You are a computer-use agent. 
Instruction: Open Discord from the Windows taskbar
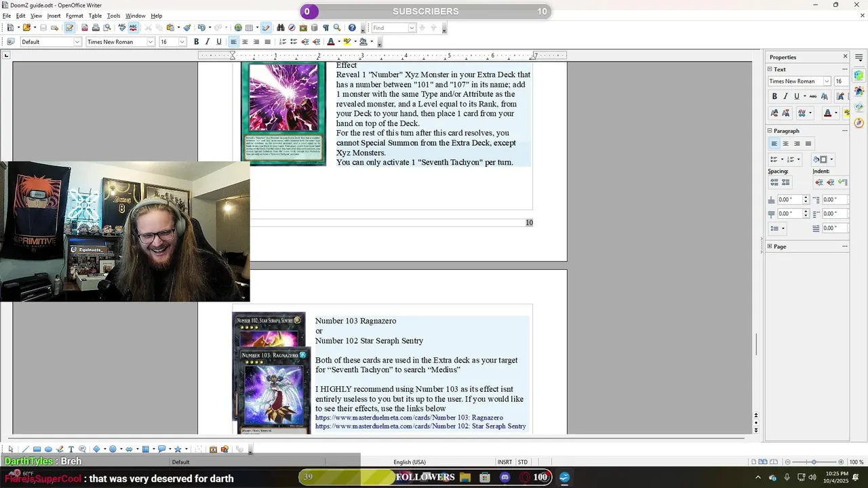[505, 478]
